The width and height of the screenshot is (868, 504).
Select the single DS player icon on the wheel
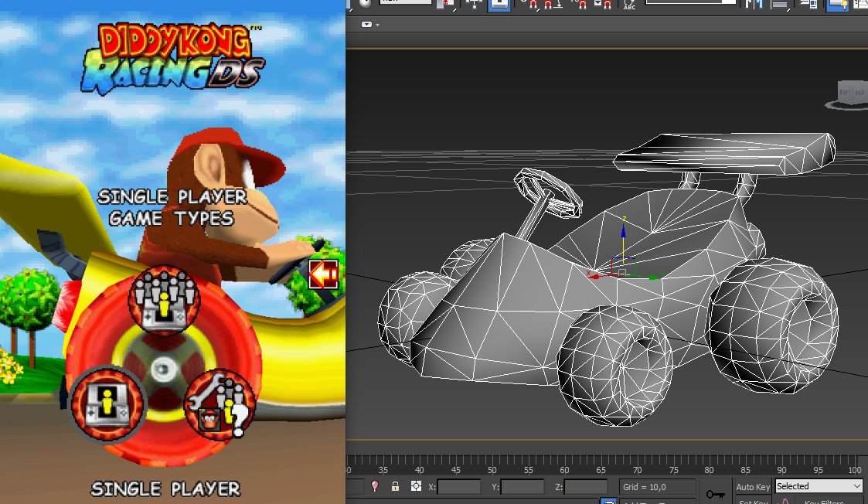pyautogui.click(x=107, y=404)
